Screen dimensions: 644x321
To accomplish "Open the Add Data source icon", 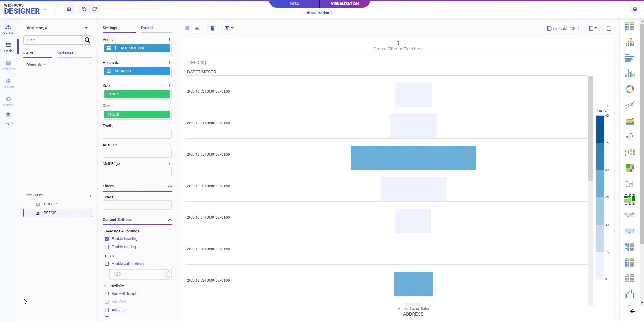I will [187, 28].
